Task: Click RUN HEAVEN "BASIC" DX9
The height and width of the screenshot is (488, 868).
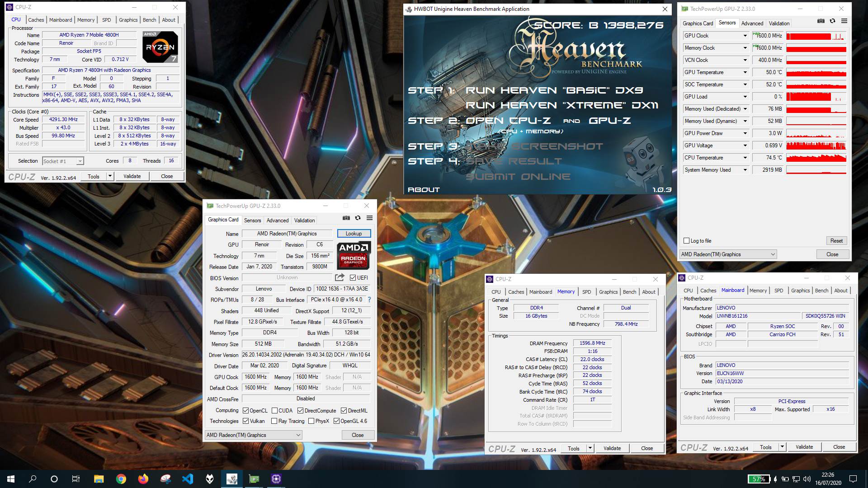Action: tap(555, 90)
